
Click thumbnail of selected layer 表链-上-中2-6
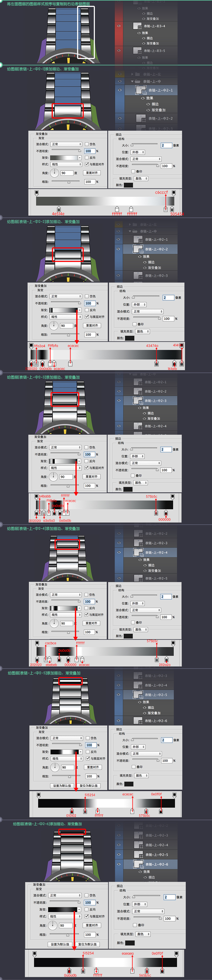pos(138,864)
